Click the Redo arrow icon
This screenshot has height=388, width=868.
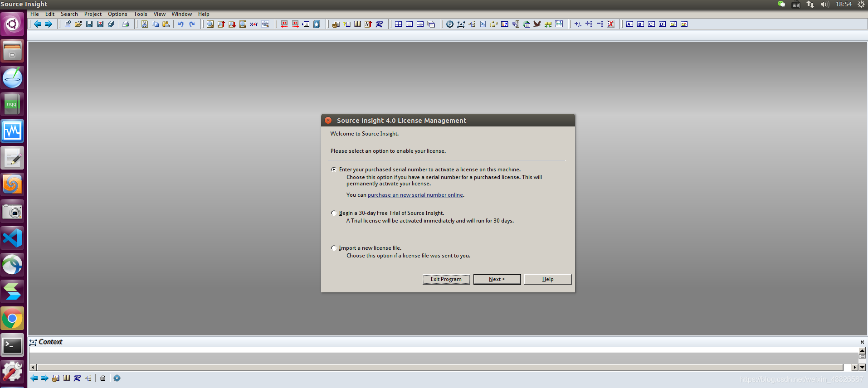192,24
